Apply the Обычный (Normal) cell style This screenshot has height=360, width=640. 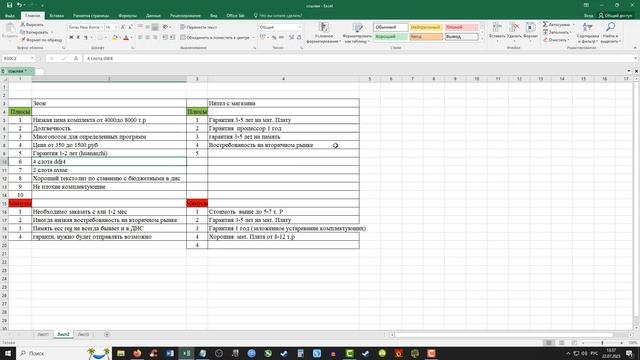391,27
